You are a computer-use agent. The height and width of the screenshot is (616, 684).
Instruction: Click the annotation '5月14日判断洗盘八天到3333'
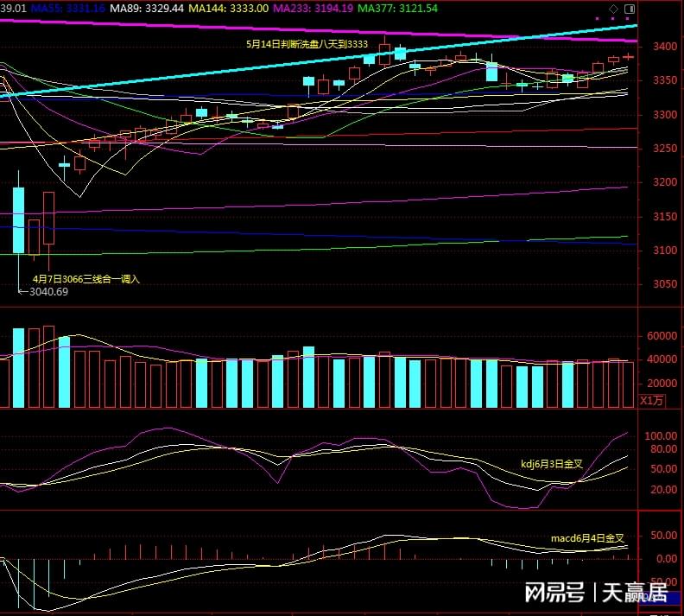coord(307,44)
